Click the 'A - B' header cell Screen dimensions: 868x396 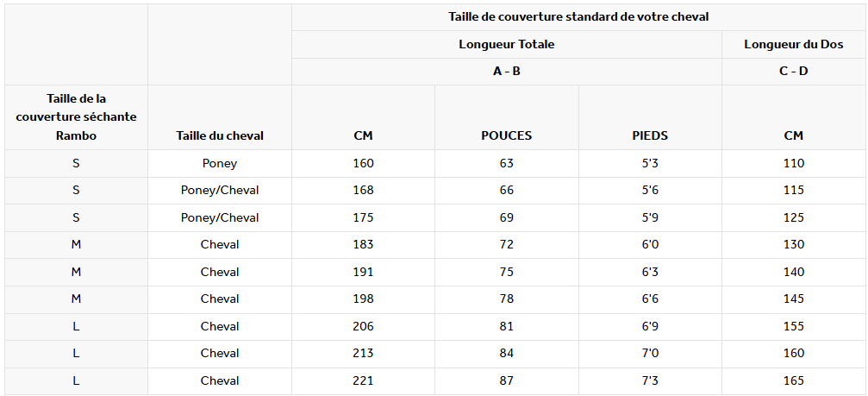pos(507,72)
